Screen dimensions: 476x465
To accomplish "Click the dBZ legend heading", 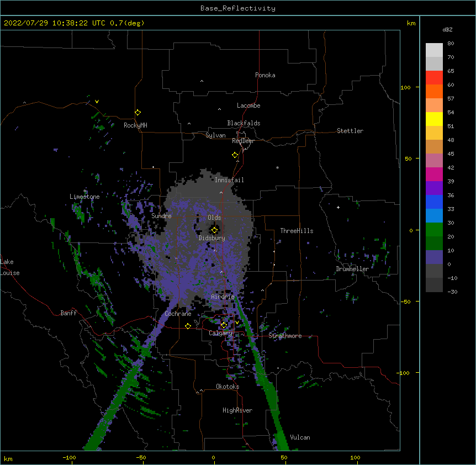I will [x=447, y=30].
